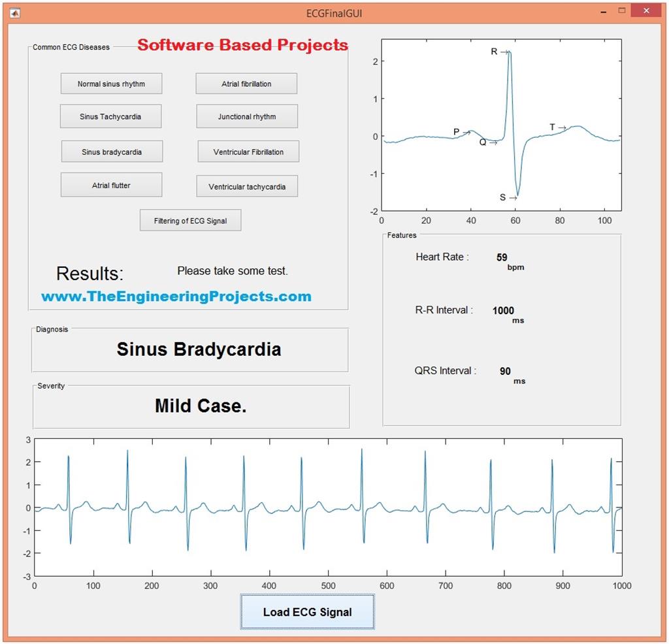Run the Sinus bradycardia test
Viewport: 669px width, 644px height.
point(111,151)
